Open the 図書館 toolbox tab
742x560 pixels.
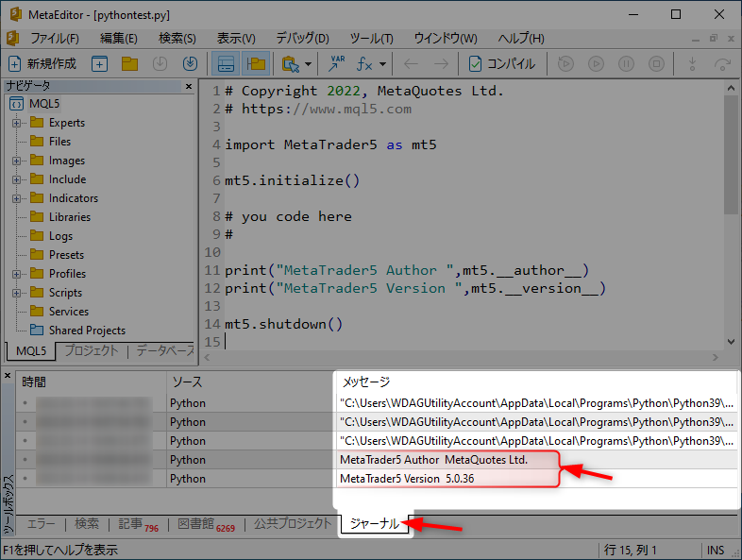pos(206,524)
